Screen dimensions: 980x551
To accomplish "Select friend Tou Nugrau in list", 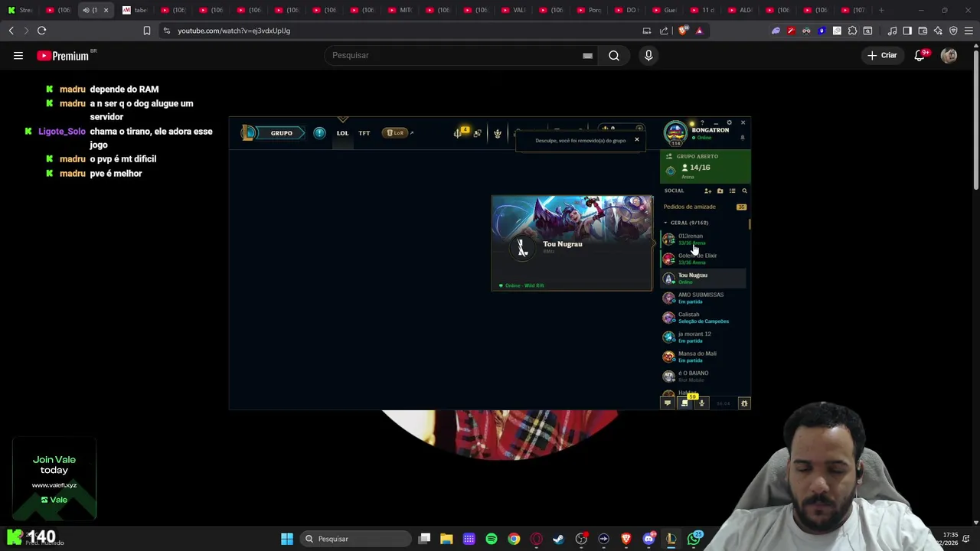I will 704,279.
